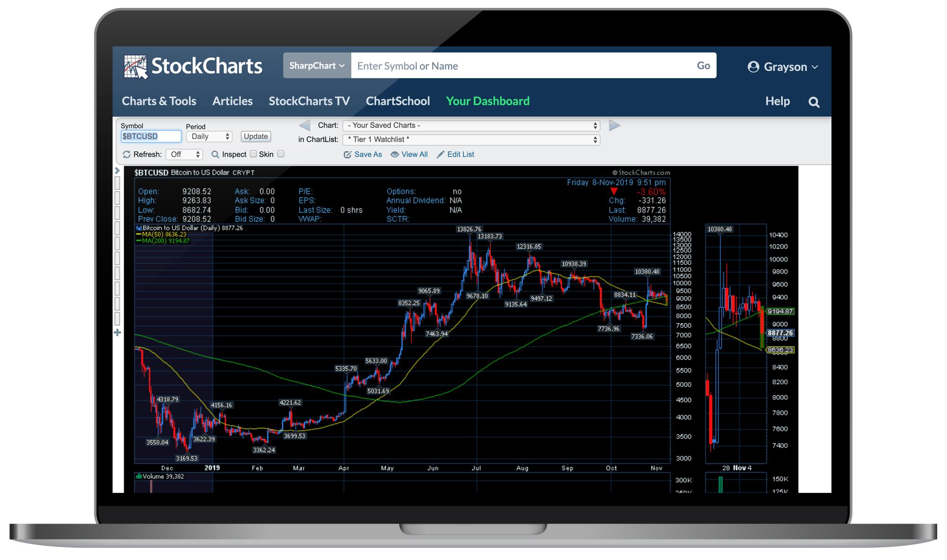The width and height of the screenshot is (947, 560).
Task: Go to previous saved chart arrow
Action: pos(304,125)
